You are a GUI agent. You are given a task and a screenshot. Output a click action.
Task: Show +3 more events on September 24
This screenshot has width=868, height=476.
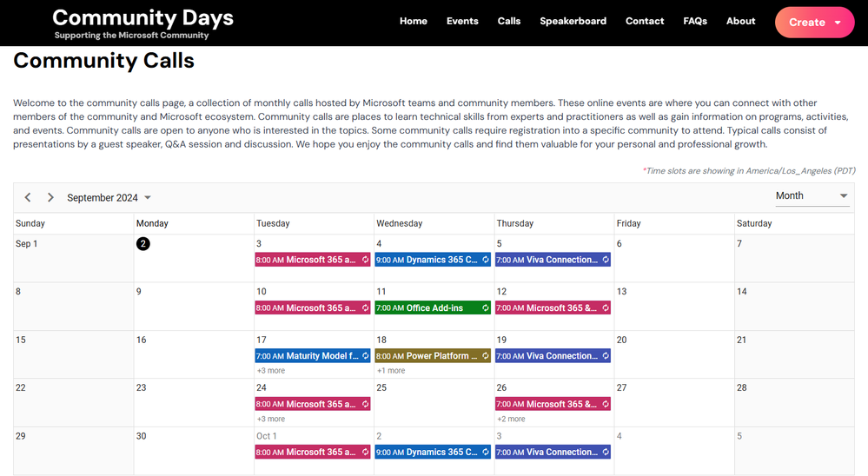click(271, 419)
